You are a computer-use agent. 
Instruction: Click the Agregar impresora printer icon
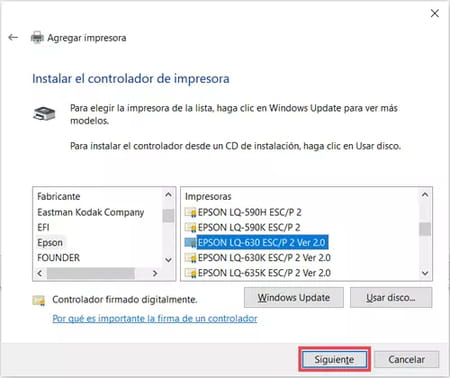pyautogui.click(x=37, y=38)
